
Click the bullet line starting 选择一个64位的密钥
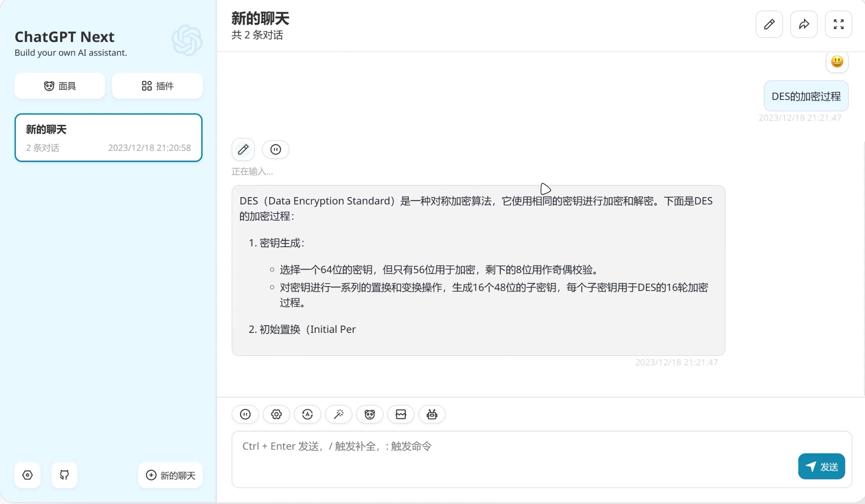pos(440,269)
